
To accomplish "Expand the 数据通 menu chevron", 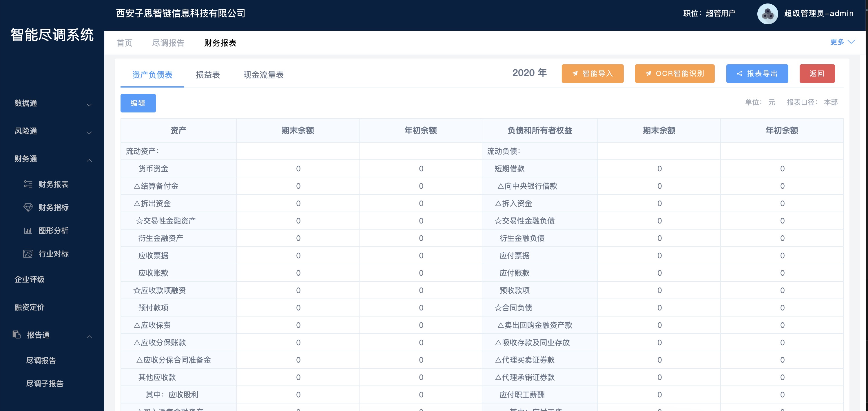I will [89, 105].
